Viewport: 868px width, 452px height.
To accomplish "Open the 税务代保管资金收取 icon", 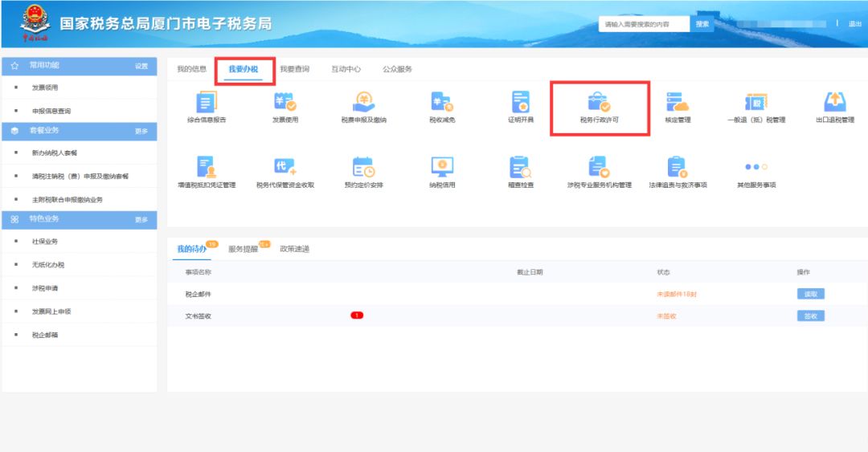I will (x=285, y=167).
